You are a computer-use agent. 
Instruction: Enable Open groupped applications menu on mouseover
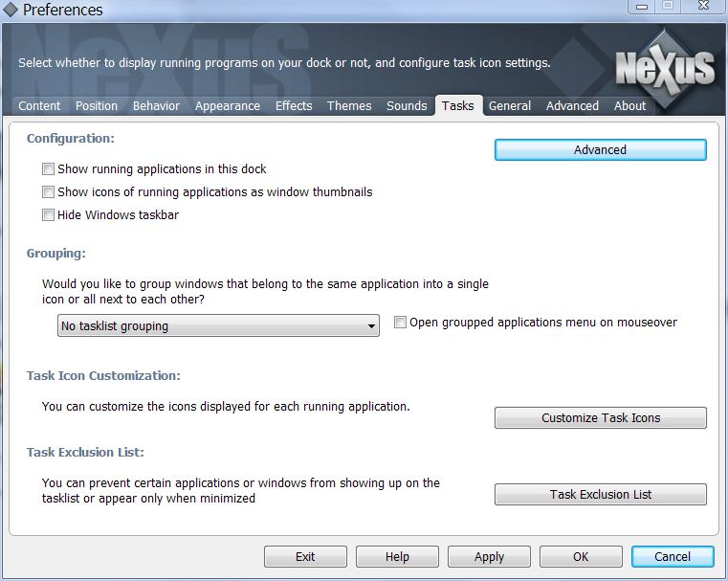(x=401, y=324)
